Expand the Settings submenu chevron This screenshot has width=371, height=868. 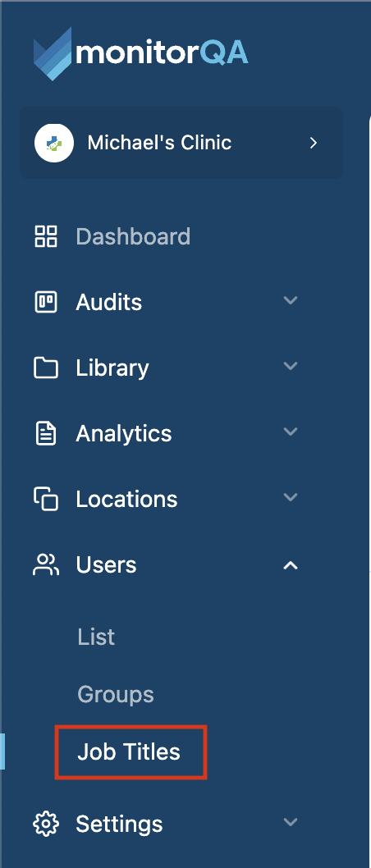tap(291, 822)
